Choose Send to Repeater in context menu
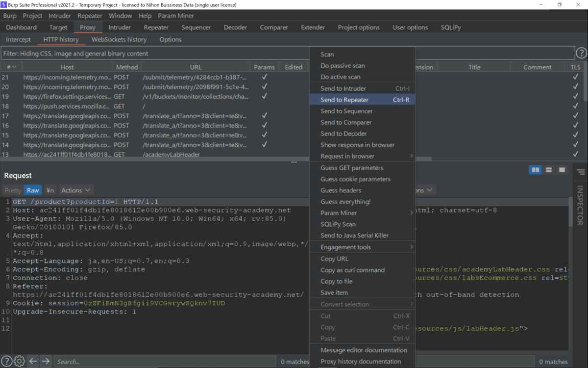 click(x=362, y=100)
